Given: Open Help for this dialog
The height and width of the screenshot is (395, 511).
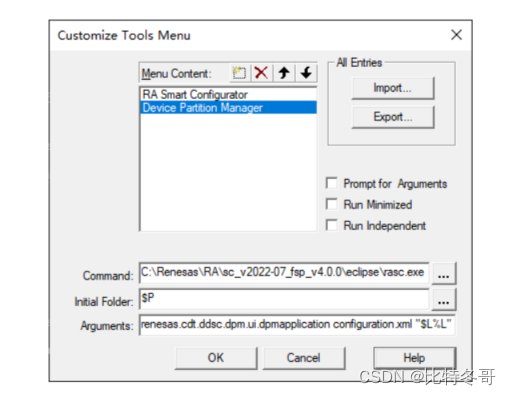Looking at the screenshot, I should [414, 358].
